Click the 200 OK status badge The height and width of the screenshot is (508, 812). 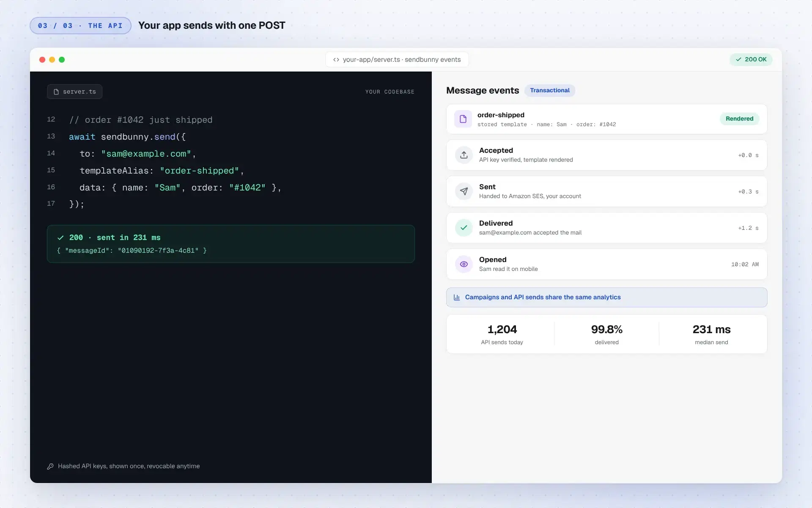(x=751, y=59)
